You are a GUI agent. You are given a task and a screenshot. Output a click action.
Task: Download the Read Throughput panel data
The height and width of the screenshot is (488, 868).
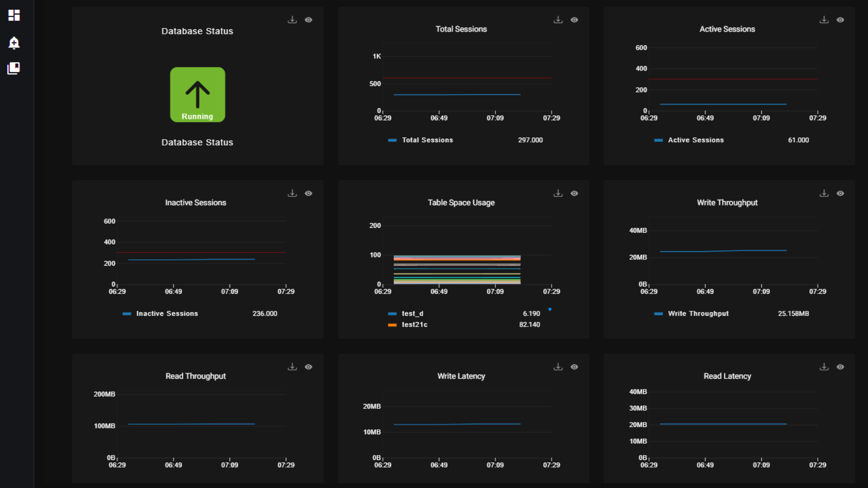click(292, 367)
